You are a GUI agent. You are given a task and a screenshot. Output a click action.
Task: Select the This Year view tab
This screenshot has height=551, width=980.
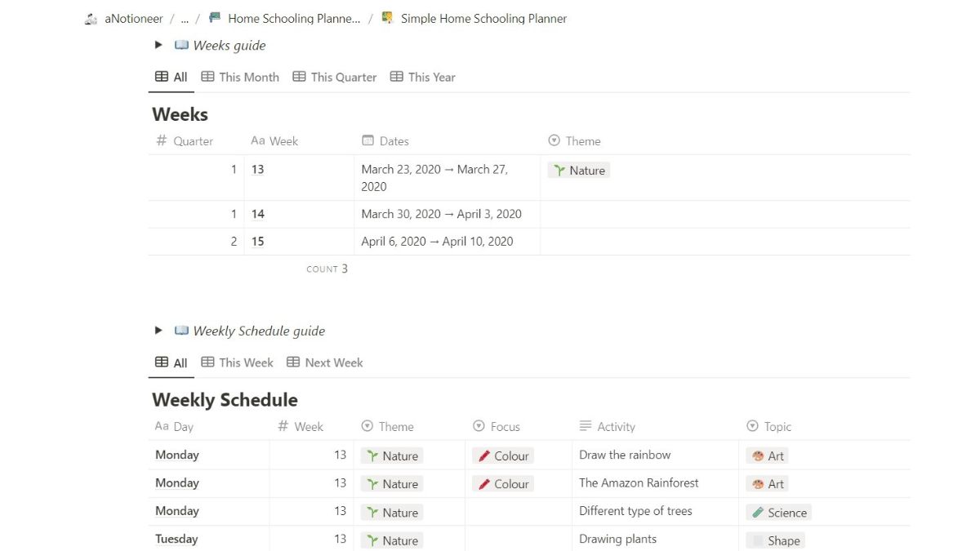[423, 78]
